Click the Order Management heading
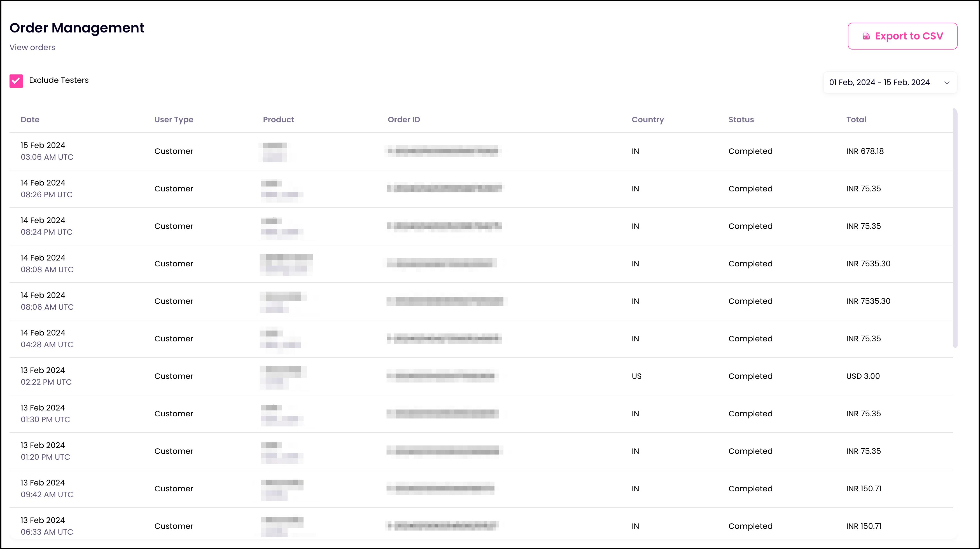980x549 pixels. [77, 28]
